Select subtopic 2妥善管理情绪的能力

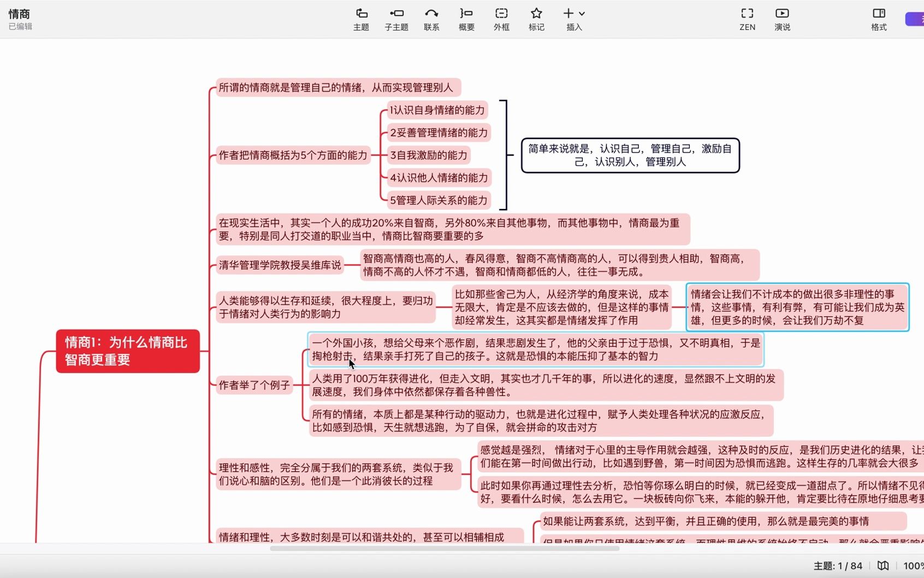pyautogui.click(x=439, y=133)
